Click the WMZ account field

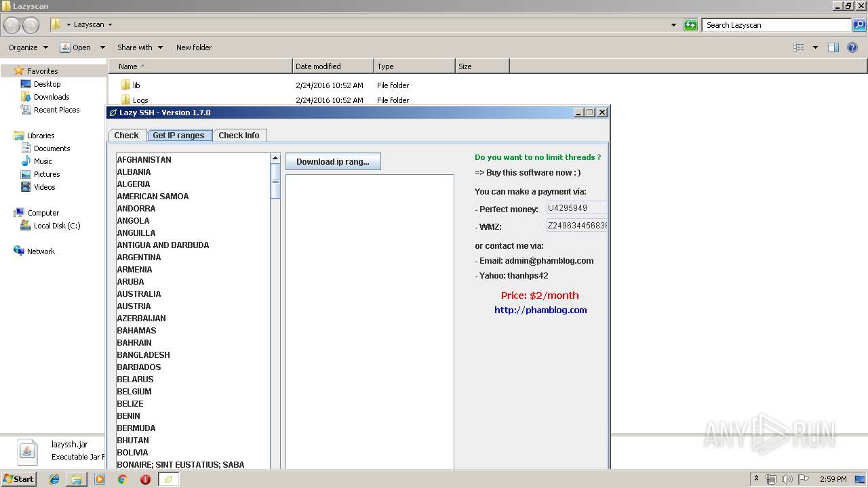[576, 226]
